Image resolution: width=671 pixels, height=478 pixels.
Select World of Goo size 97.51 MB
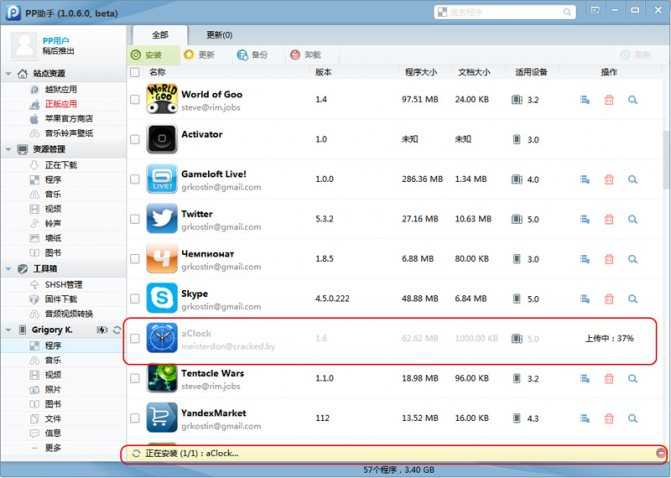420,100
